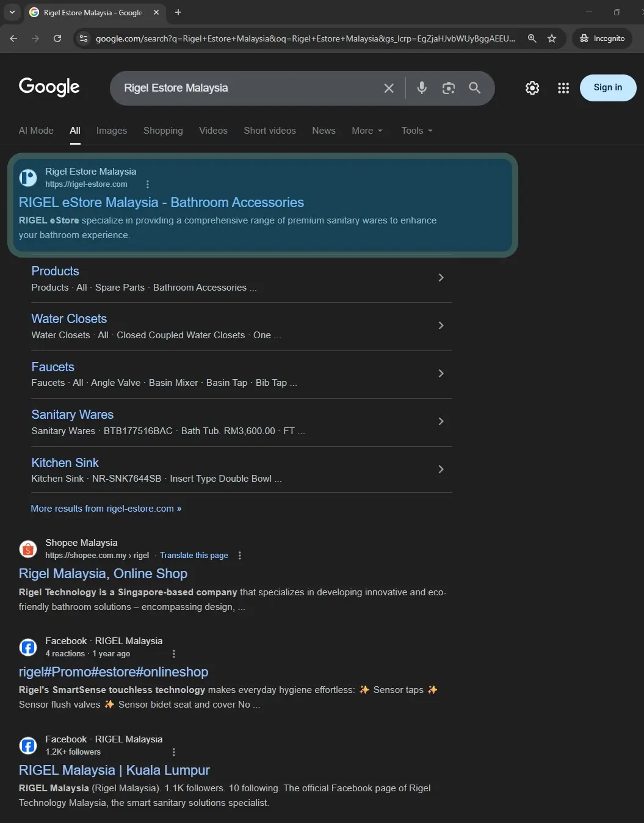The image size is (644, 823).
Task: Click Facebook favicon of the rigel#Promo result
Action: coord(28,647)
